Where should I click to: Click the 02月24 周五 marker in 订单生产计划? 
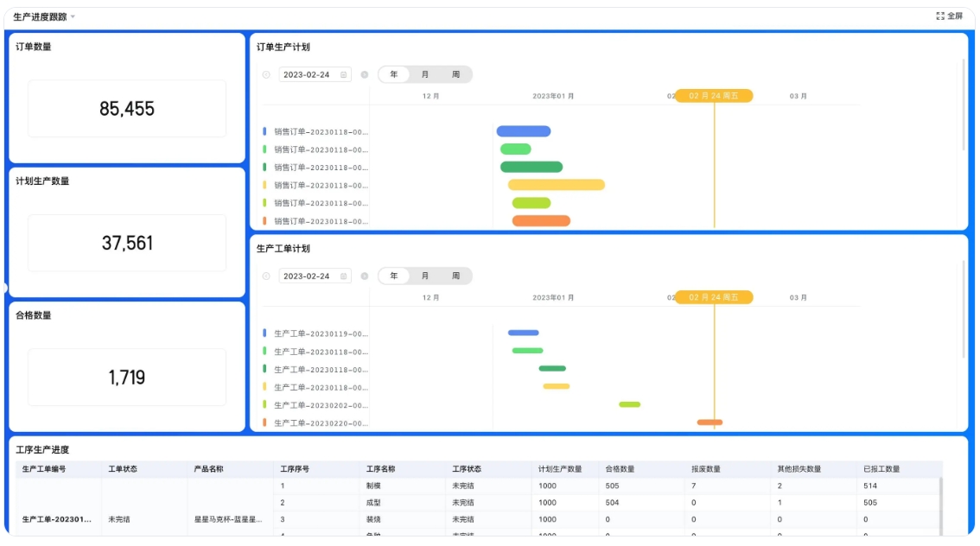click(713, 96)
